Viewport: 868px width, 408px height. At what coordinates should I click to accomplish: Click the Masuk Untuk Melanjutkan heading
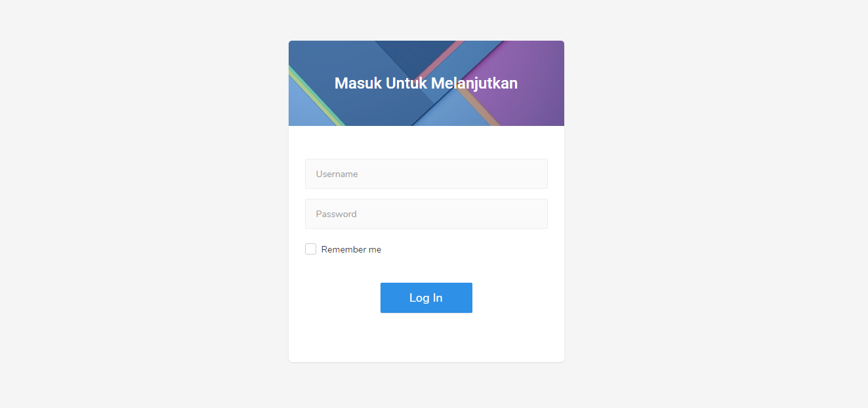click(x=426, y=83)
